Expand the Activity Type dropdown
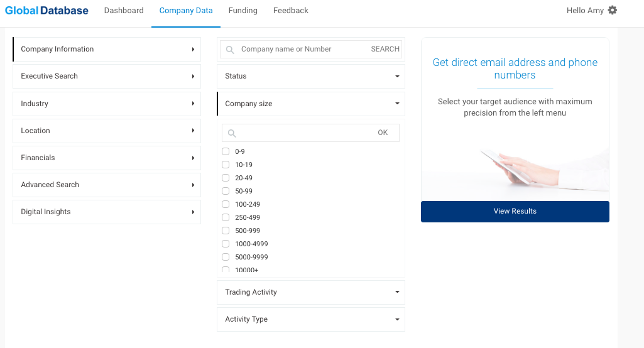 311,319
